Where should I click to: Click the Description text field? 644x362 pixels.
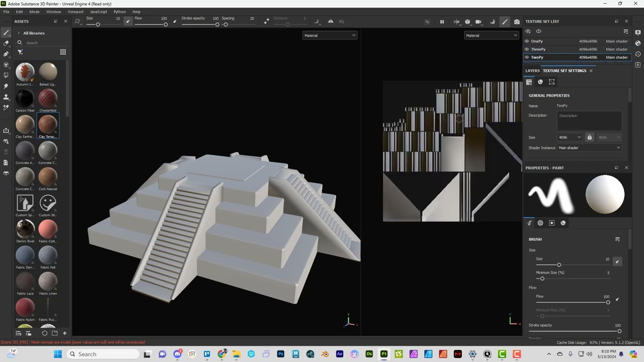(x=589, y=121)
